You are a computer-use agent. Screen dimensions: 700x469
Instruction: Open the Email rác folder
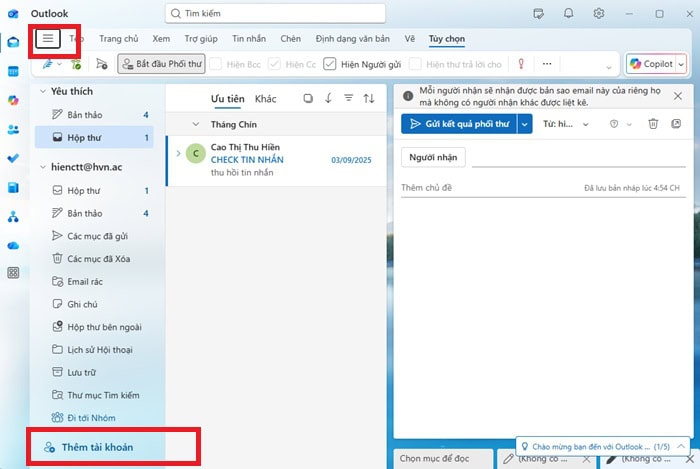[85, 282]
